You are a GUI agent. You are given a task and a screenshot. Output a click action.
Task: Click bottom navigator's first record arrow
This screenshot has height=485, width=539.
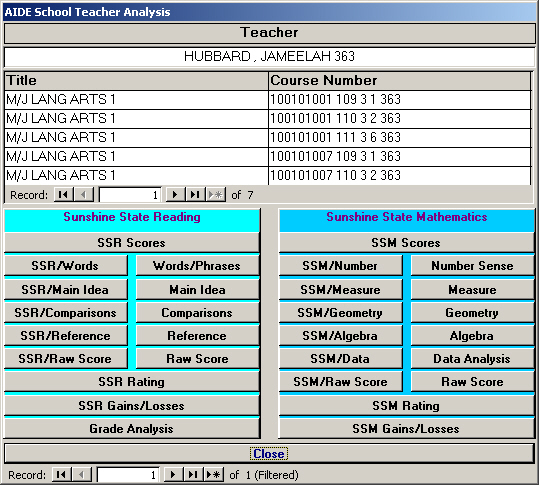tap(62, 475)
